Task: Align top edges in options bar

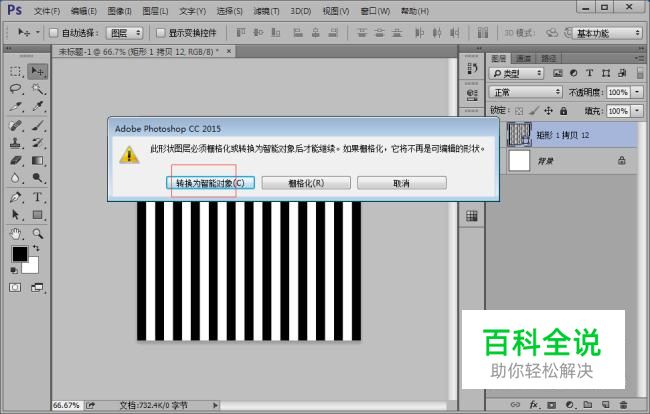Action: 241,32
